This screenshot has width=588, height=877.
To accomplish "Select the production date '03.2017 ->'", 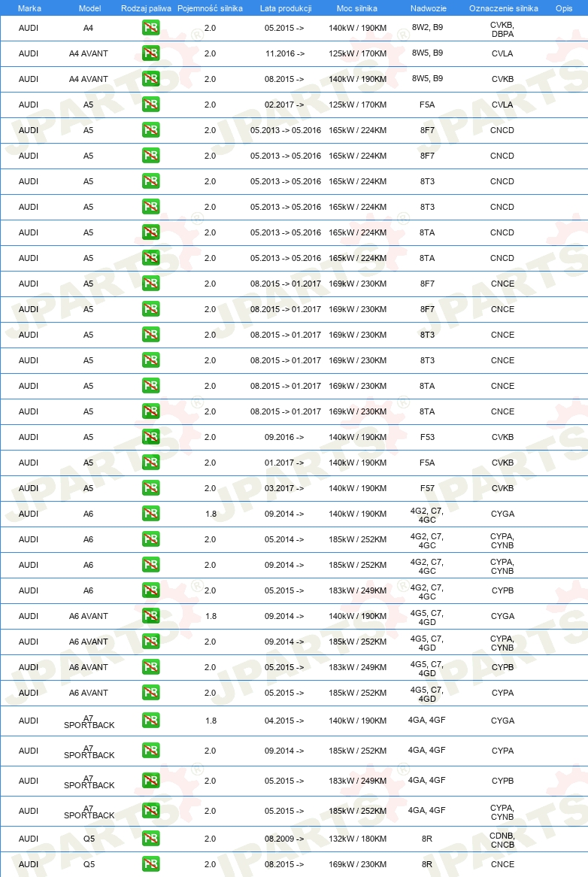I will click(x=284, y=488).
